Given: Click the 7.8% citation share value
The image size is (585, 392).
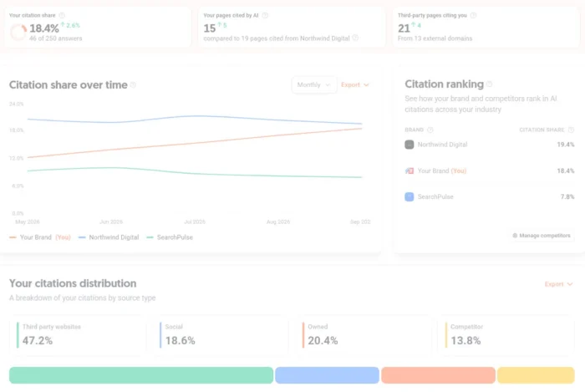Looking at the screenshot, I should pyautogui.click(x=567, y=196).
